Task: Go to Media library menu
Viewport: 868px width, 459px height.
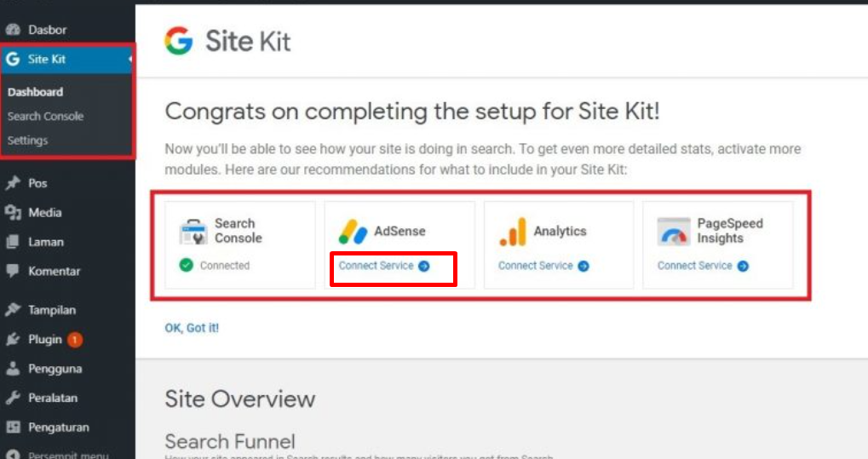Action: click(x=44, y=213)
